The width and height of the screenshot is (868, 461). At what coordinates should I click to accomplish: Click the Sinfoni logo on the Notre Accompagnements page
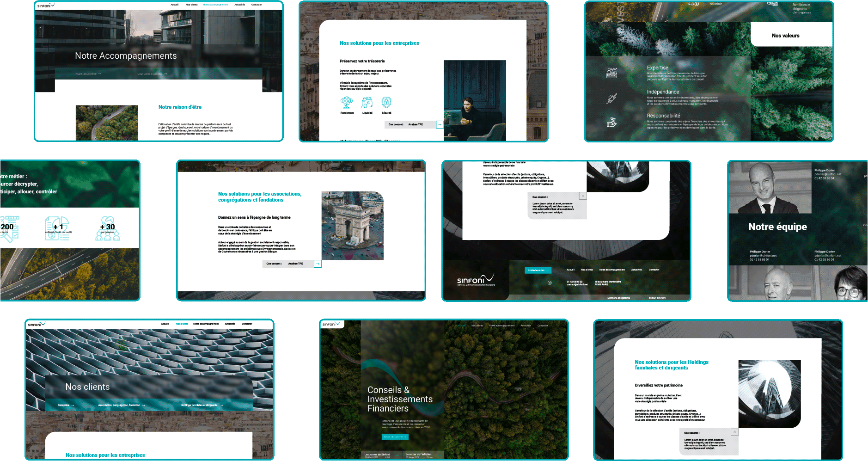pyautogui.click(x=46, y=6)
